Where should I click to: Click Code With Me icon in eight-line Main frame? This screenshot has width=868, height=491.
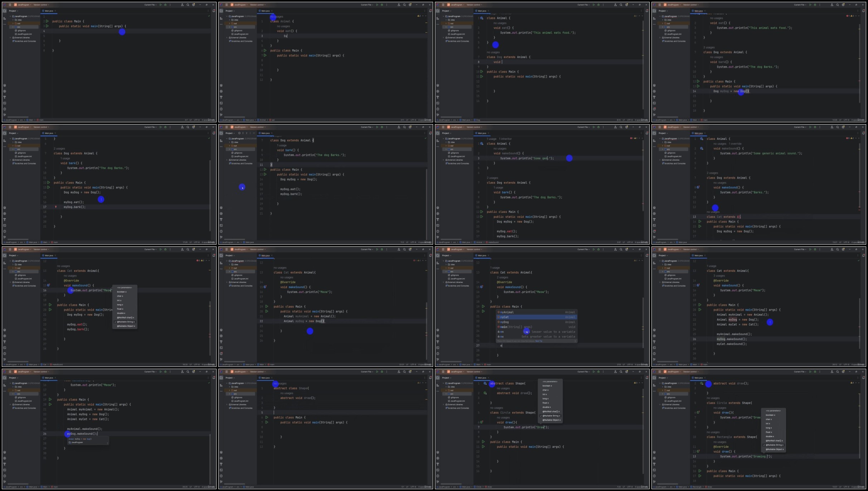(182, 5)
